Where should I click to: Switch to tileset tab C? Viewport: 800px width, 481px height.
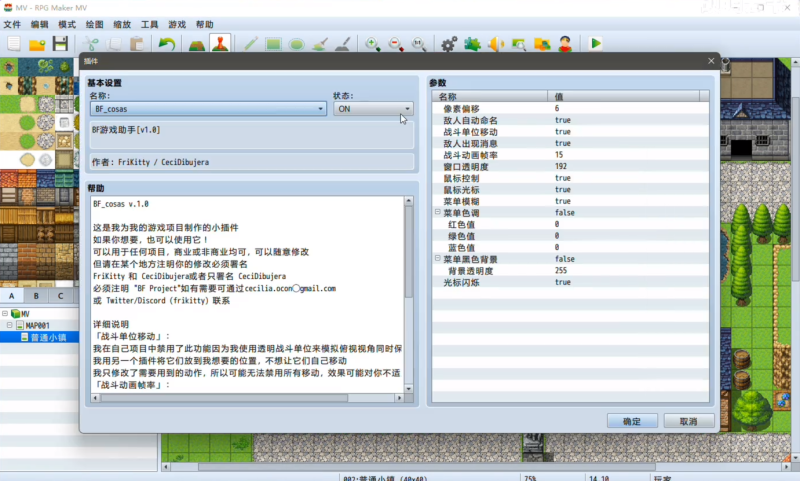61,296
